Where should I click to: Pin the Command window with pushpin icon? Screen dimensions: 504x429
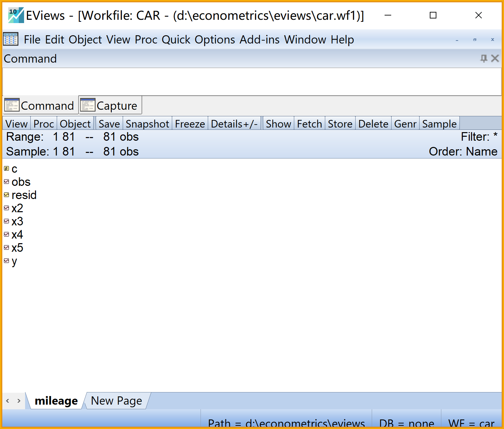coord(484,59)
